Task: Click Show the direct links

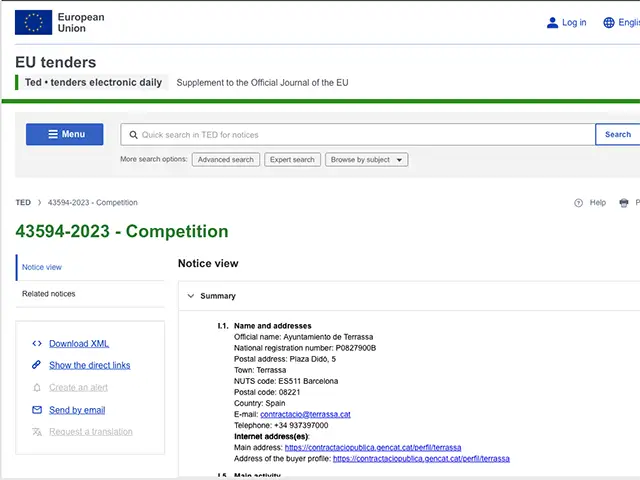Action: 90,365
